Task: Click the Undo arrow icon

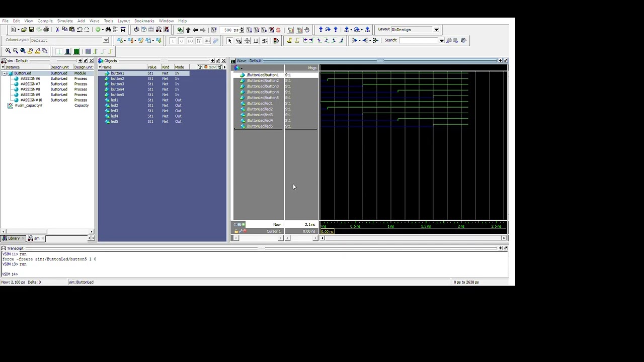Action: coord(79,29)
